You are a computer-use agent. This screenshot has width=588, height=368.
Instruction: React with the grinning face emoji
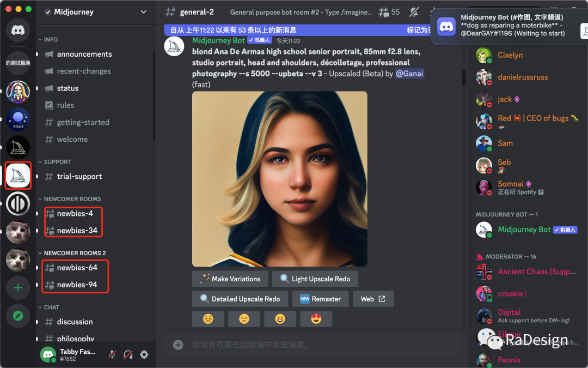[x=280, y=319]
